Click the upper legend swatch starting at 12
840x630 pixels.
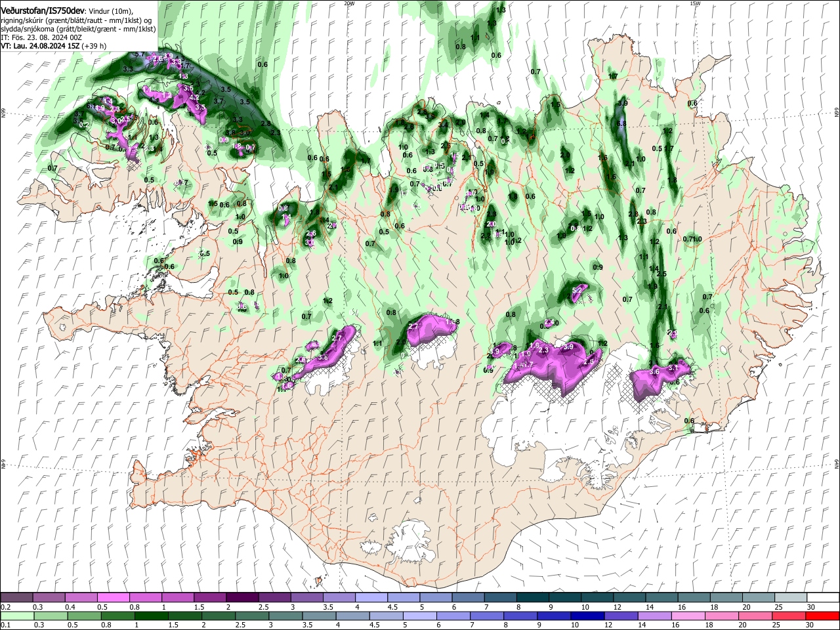[628, 598]
